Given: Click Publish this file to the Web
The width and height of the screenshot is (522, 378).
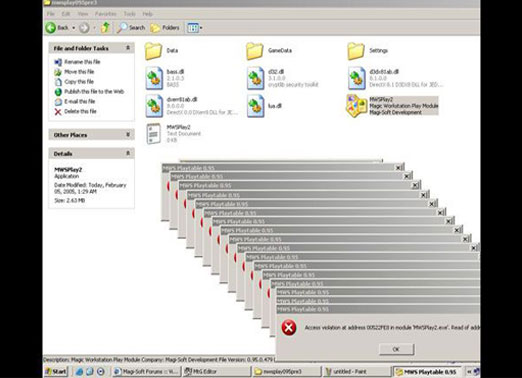Looking at the screenshot, I should click(94, 91).
